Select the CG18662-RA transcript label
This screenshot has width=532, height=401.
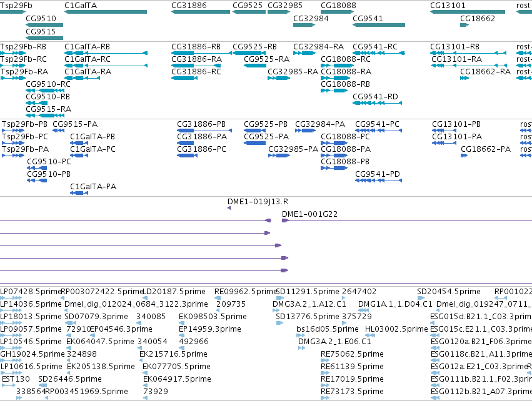tap(486, 72)
